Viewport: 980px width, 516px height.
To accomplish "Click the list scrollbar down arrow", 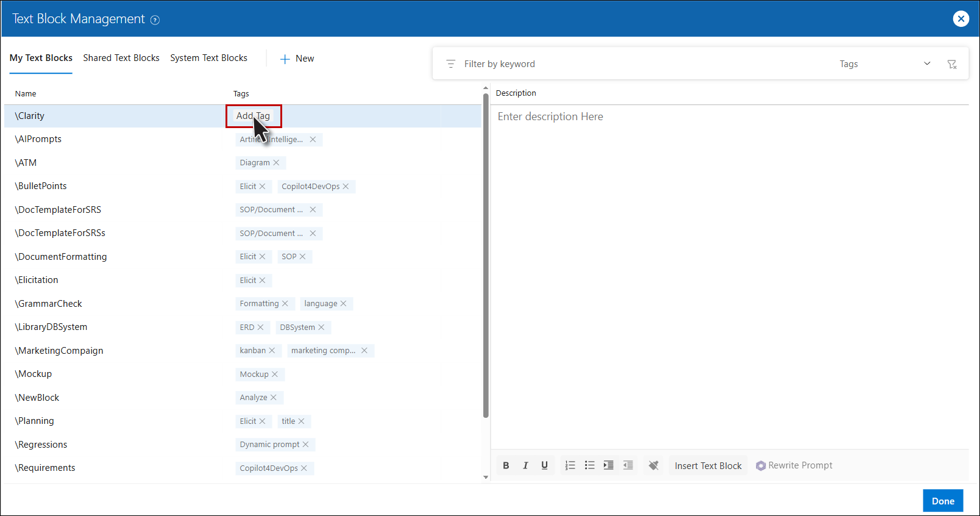I will [x=486, y=477].
